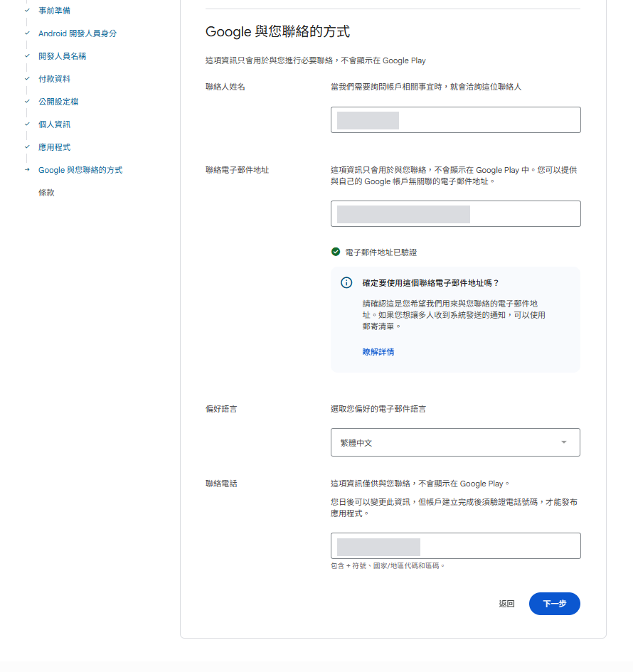Image resolution: width=633 pixels, height=672 pixels.
Task: Click the 電子郵件地址已驗證 status text
Action: click(381, 252)
